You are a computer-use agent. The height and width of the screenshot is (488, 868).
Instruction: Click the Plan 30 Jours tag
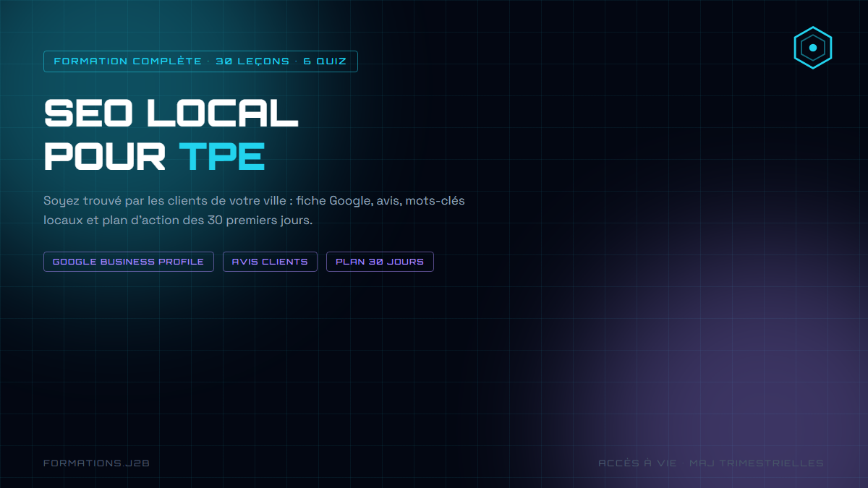[x=380, y=262]
